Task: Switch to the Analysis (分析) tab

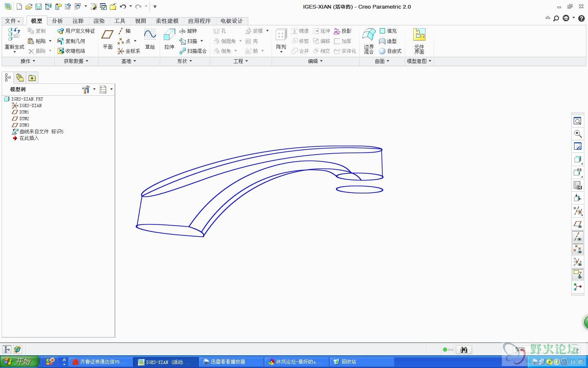Action: pyautogui.click(x=57, y=21)
